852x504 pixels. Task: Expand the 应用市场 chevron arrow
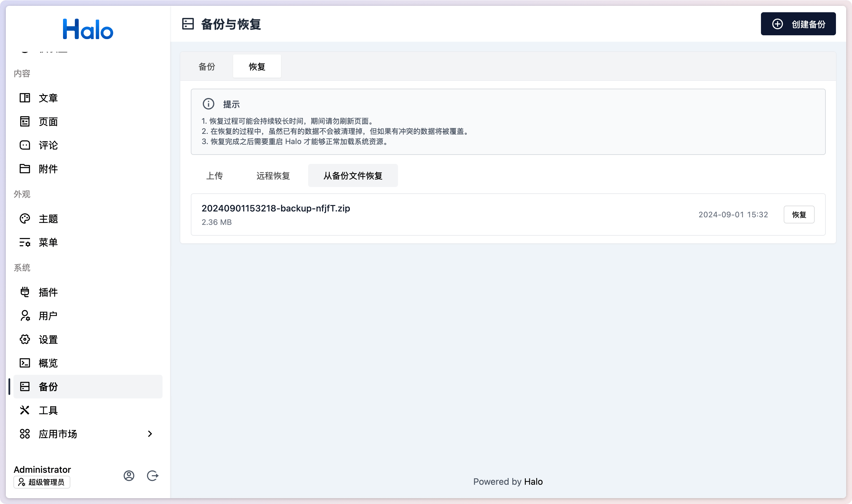150,434
